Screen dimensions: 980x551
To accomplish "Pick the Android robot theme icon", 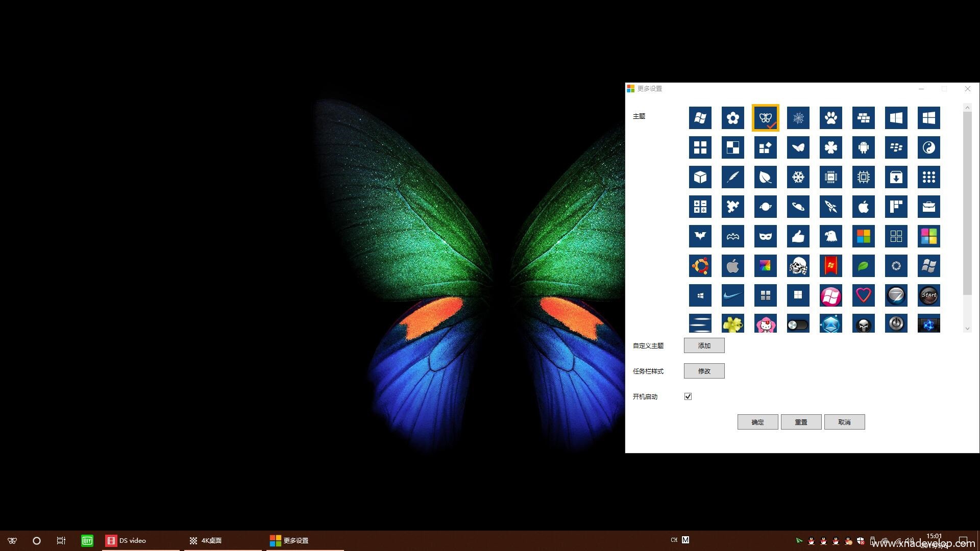I will 863,147.
